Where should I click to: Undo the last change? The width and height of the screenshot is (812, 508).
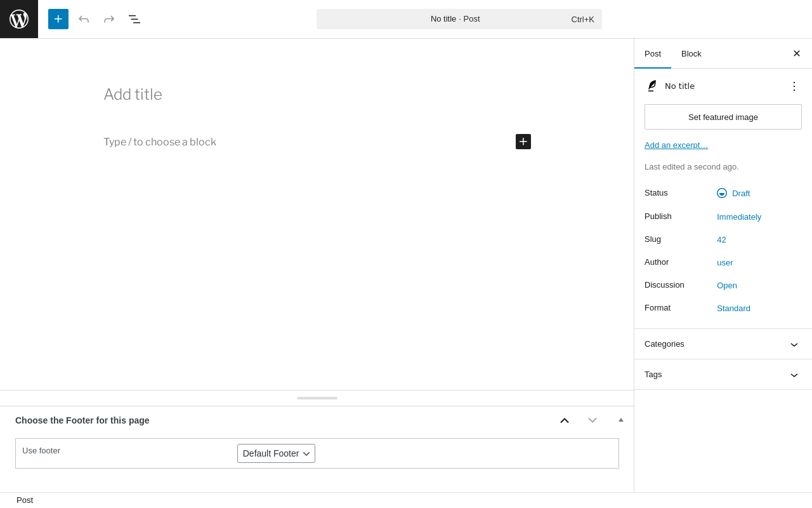tap(84, 19)
